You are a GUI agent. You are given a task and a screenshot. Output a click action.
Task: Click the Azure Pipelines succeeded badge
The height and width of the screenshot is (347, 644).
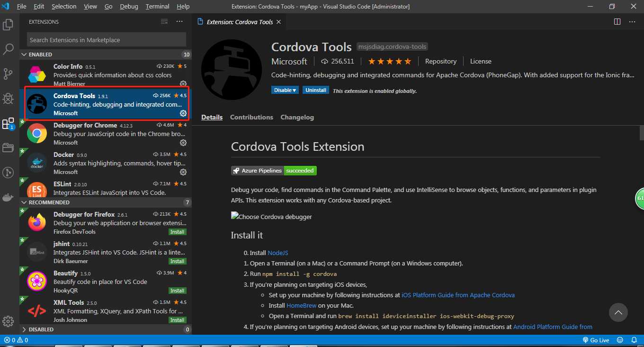[274, 171]
